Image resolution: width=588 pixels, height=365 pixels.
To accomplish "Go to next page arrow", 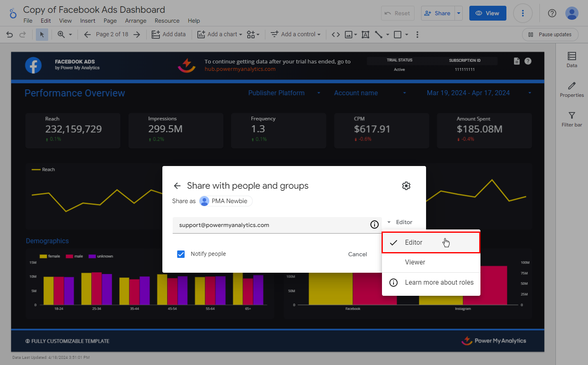I will pyautogui.click(x=137, y=35).
